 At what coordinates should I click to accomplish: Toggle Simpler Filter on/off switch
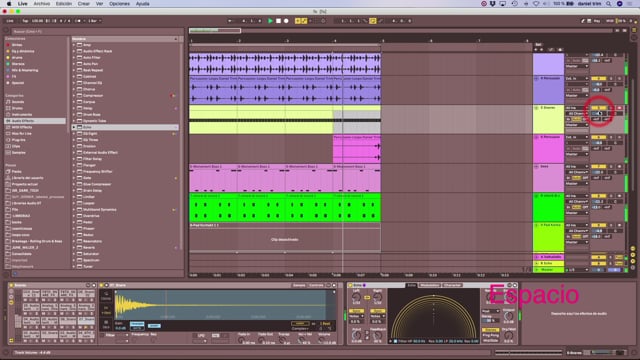coord(102,336)
